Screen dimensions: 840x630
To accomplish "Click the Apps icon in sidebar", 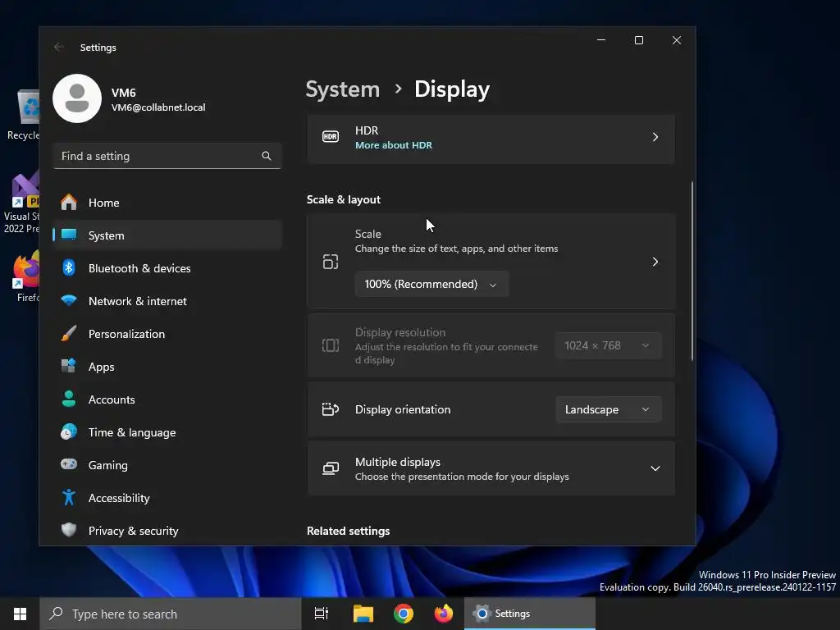I will pos(69,367).
